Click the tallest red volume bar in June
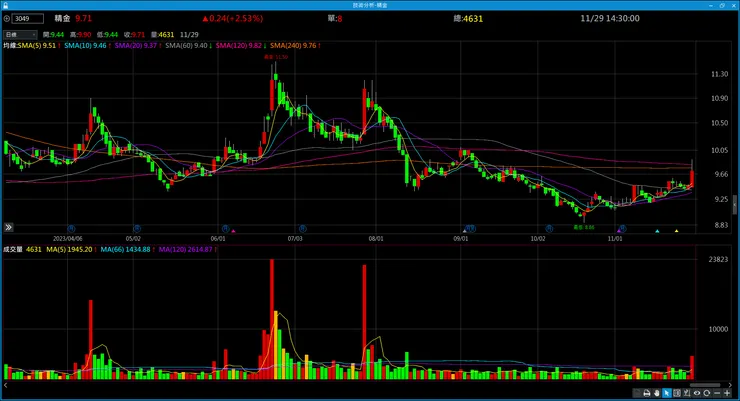The image size is (740, 401). click(x=272, y=319)
